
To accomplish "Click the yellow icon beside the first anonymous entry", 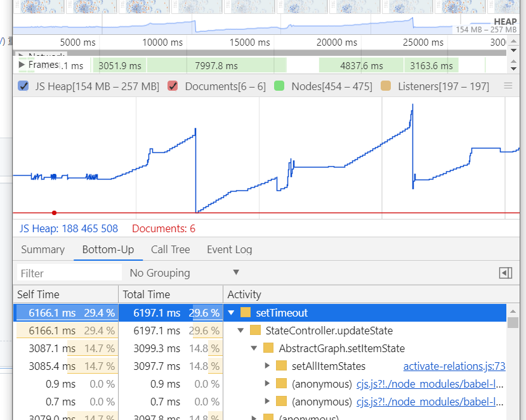I will coord(280,383).
